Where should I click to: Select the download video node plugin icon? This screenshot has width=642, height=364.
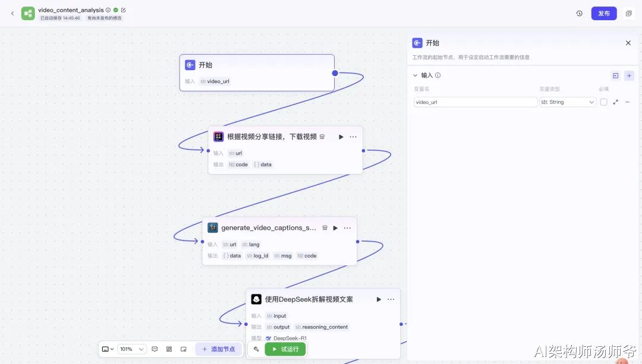pos(218,137)
